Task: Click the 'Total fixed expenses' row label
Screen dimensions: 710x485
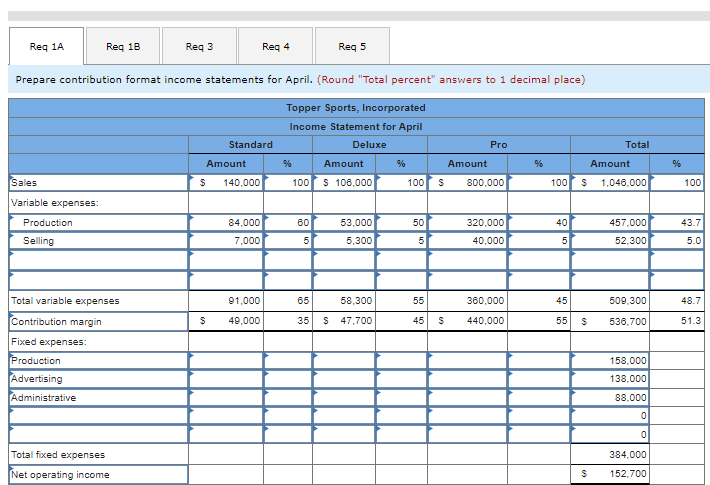Action: click(58, 455)
